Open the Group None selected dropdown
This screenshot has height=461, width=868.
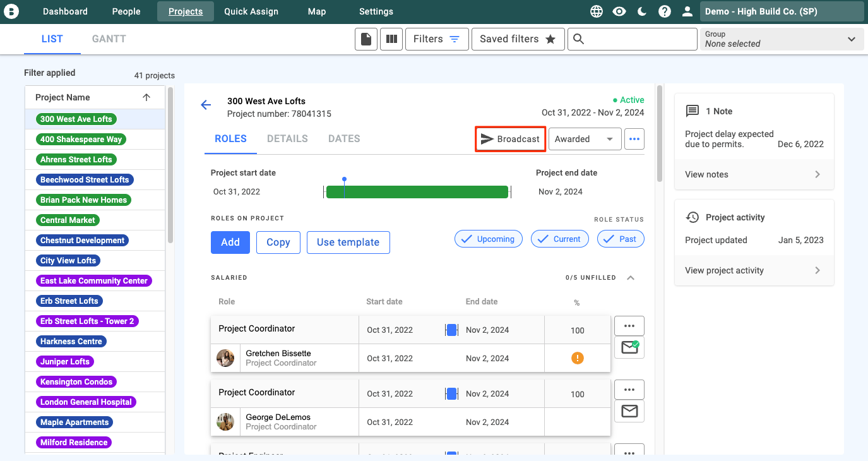[x=782, y=39]
